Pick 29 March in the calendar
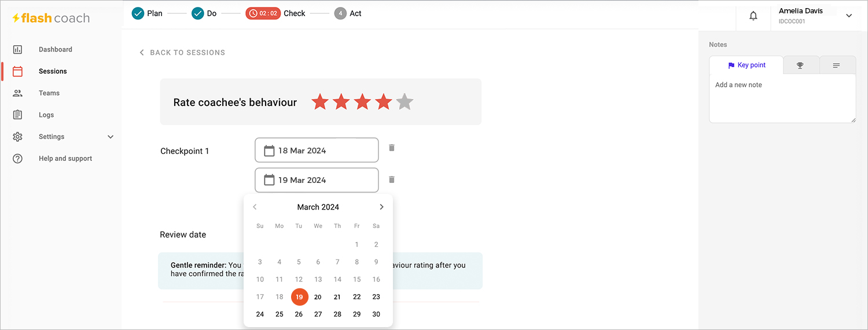This screenshot has width=868, height=330. click(x=356, y=314)
